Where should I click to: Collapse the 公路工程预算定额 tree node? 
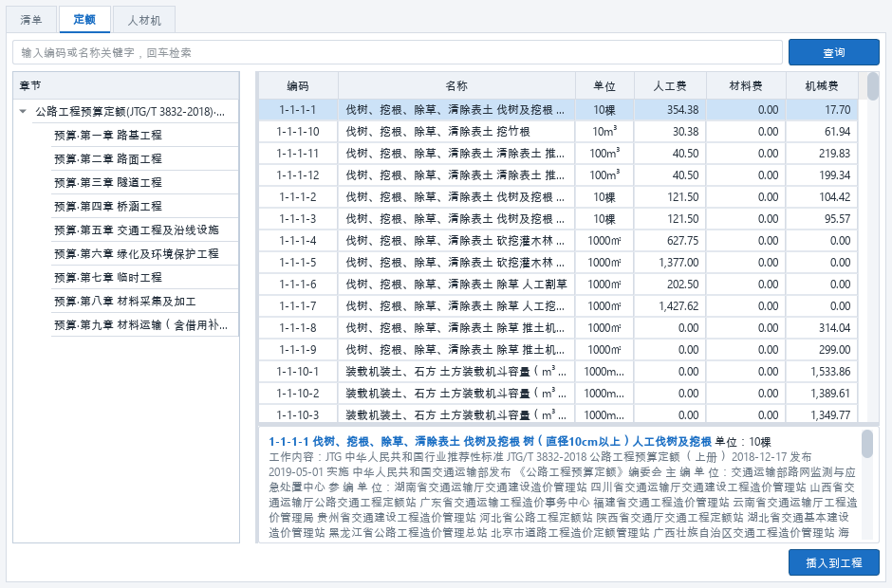(x=24, y=112)
